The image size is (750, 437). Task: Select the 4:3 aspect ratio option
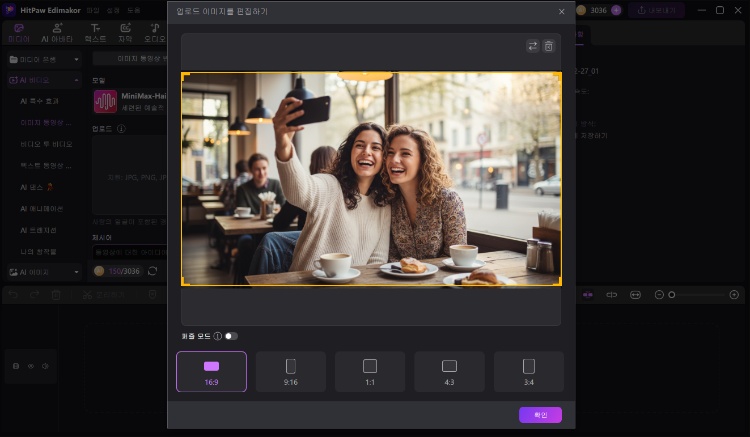pos(449,371)
